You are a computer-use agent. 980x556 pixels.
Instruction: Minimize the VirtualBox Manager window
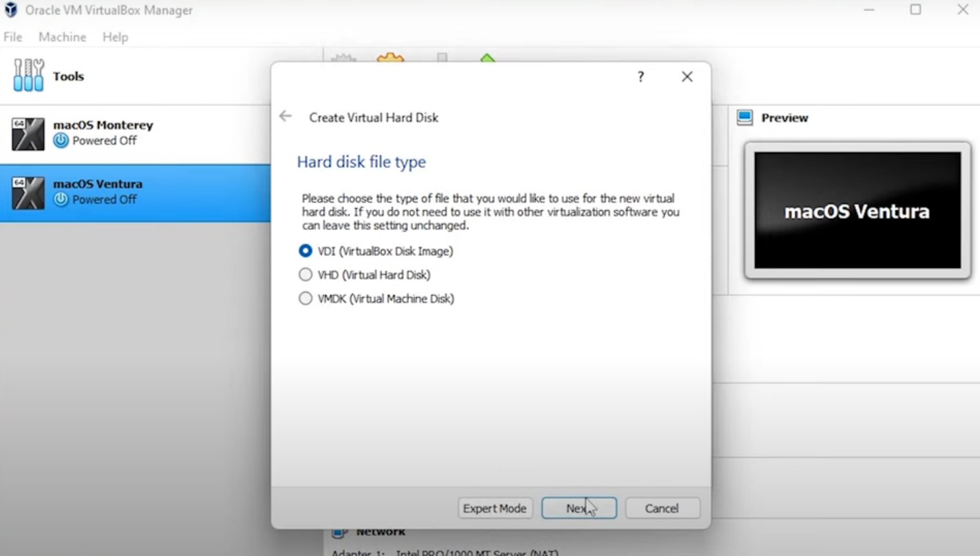(x=870, y=10)
